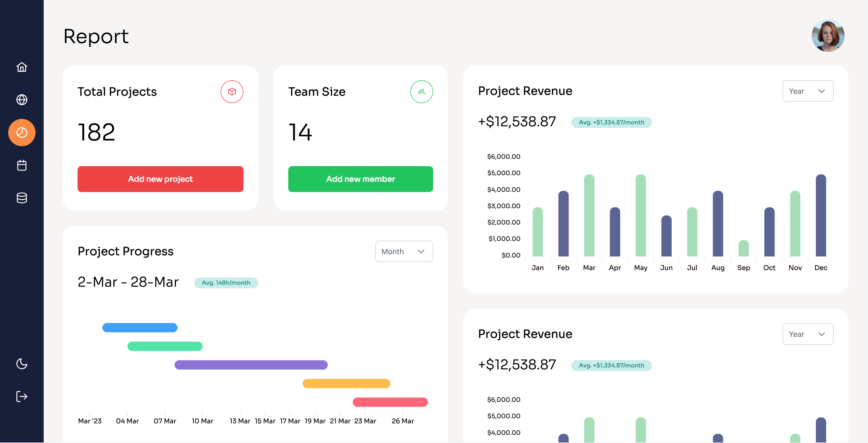The image size is (868, 443).
Task: Open the Year dropdown on top Project Revenue chart
Action: coord(808,91)
